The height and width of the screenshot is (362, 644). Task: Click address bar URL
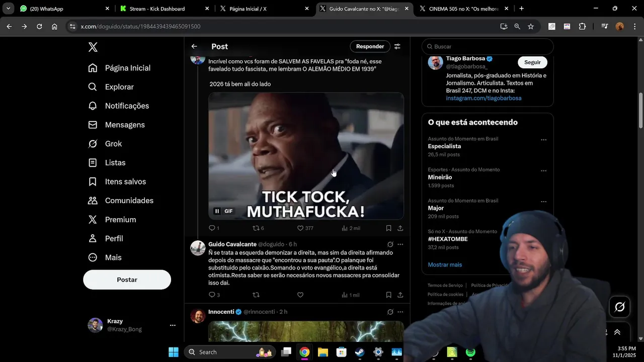coord(140,27)
